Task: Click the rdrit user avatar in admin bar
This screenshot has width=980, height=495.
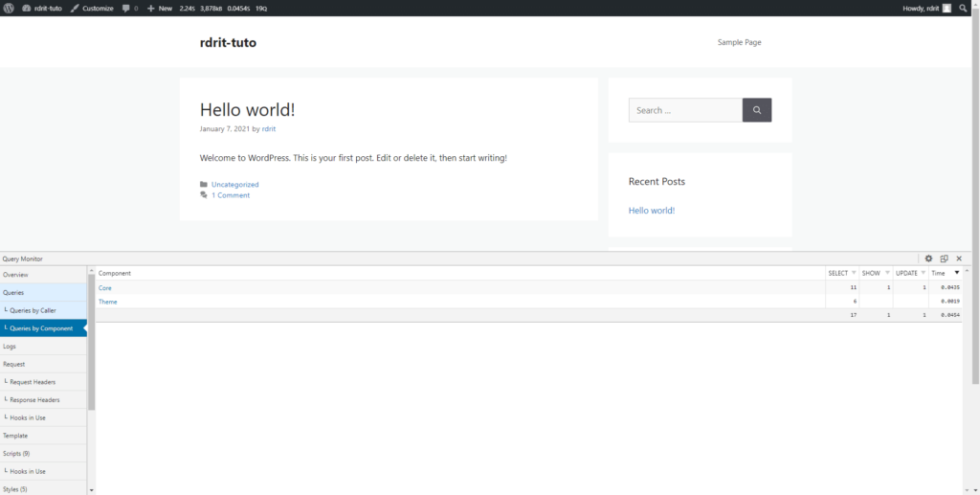Action: [947, 8]
